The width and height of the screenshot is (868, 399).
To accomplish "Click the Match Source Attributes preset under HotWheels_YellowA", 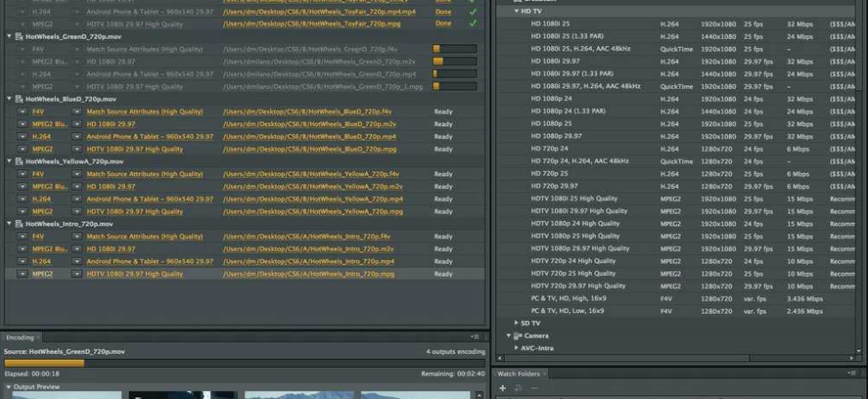I will pos(144,174).
